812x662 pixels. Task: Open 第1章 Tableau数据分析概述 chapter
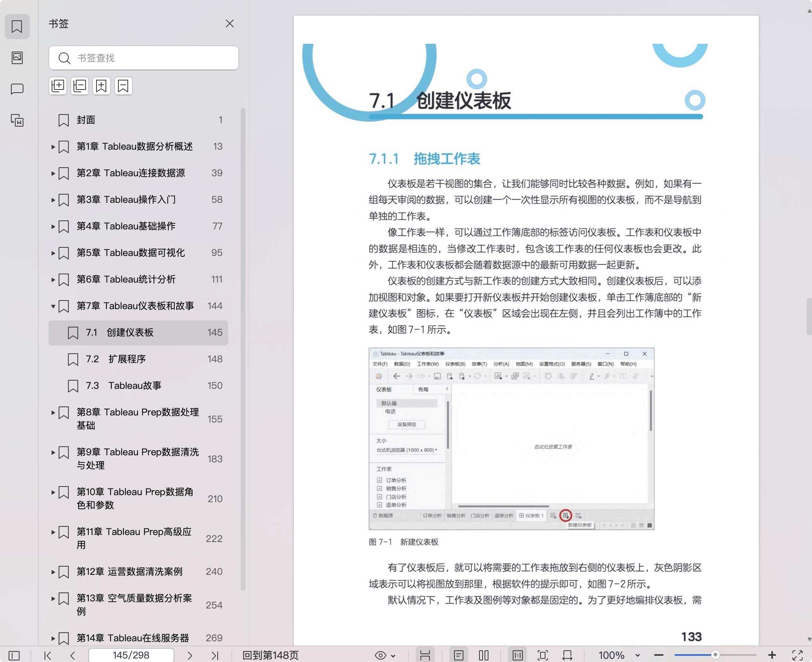[x=134, y=147]
